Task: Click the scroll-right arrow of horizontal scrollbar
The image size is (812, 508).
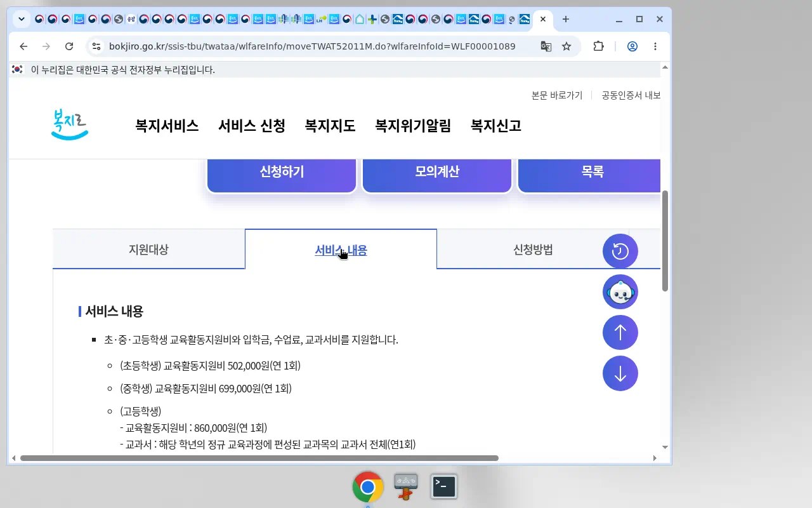Action: point(655,458)
